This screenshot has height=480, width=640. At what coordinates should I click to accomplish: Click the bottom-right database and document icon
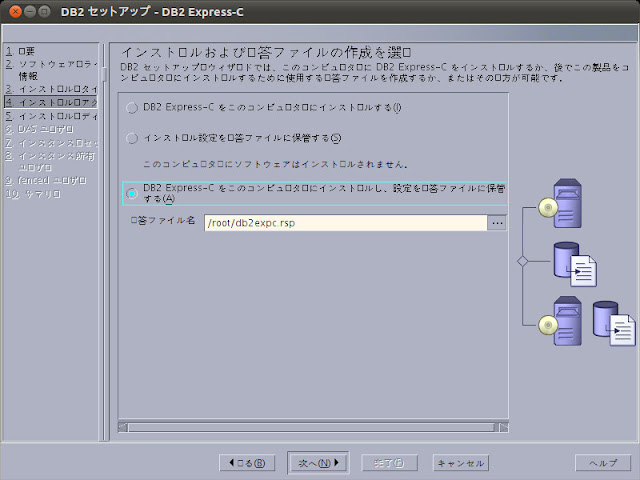point(614,323)
